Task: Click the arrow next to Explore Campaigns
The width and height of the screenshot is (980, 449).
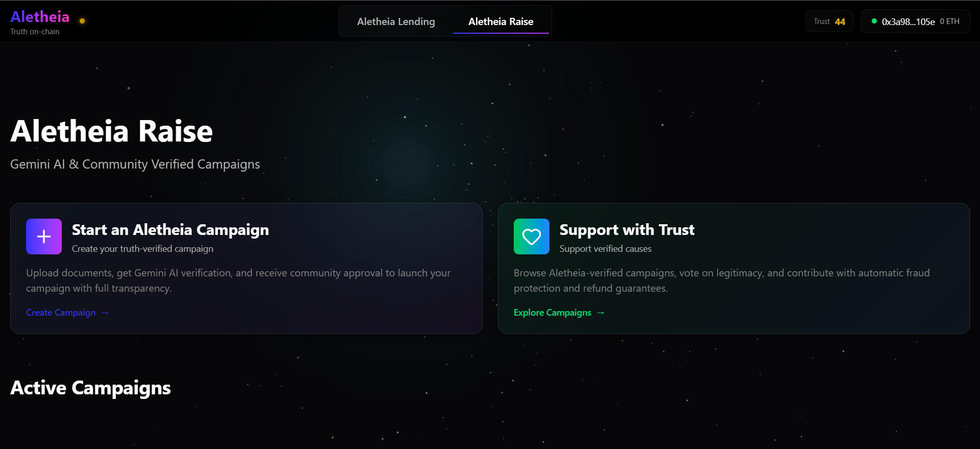Action: tap(601, 313)
